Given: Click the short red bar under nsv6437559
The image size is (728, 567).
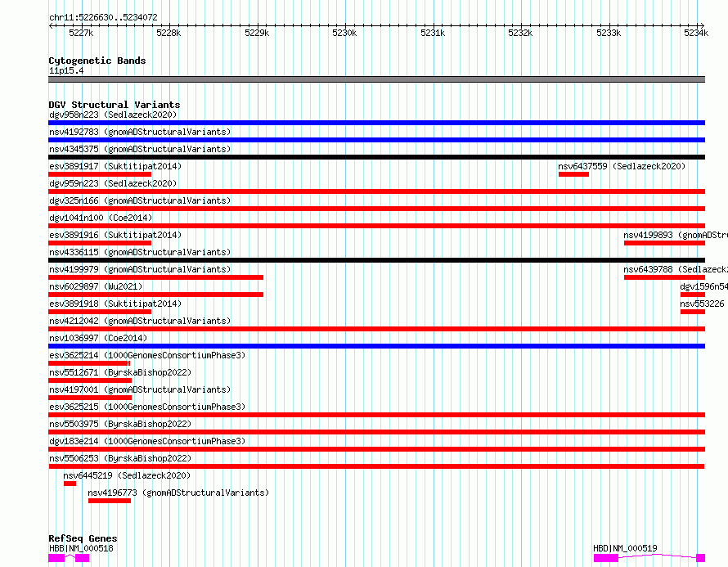Looking at the screenshot, I should (573, 174).
